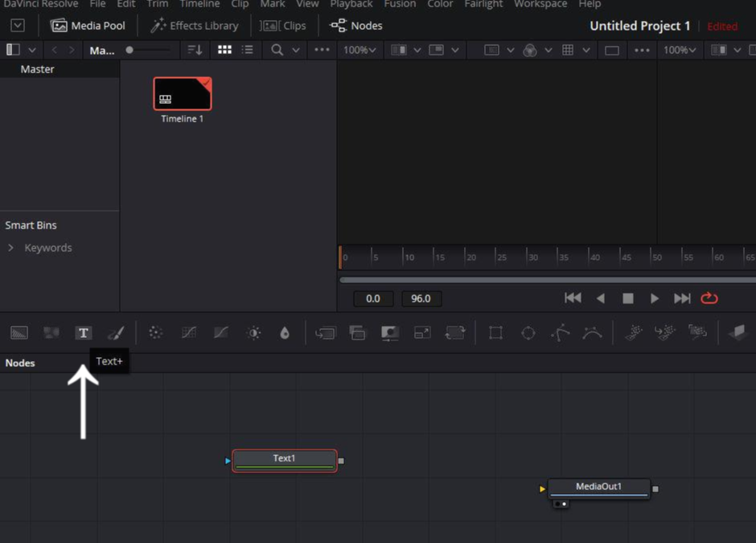The height and width of the screenshot is (543, 756).
Task: Add a Background node from the toolbar
Action: (x=19, y=333)
